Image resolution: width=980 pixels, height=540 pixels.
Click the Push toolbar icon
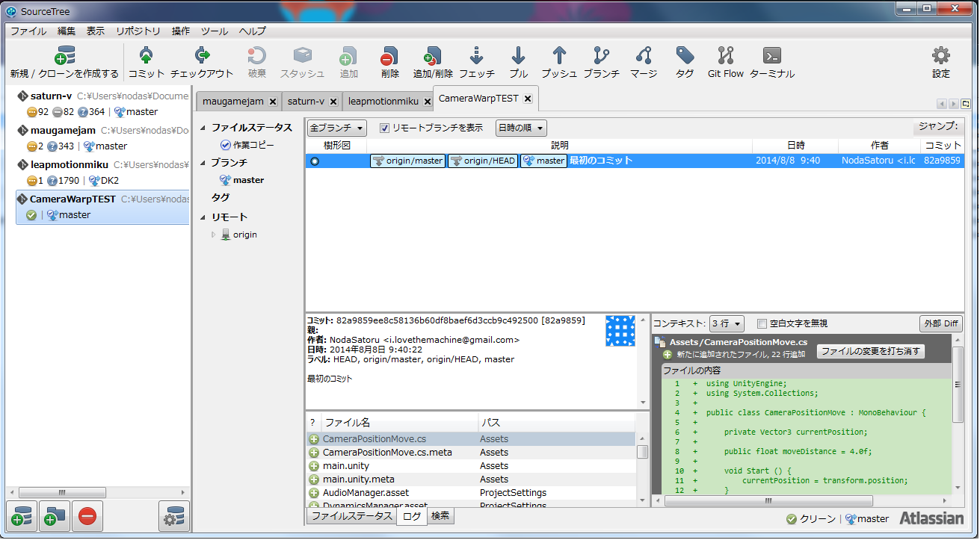558,62
